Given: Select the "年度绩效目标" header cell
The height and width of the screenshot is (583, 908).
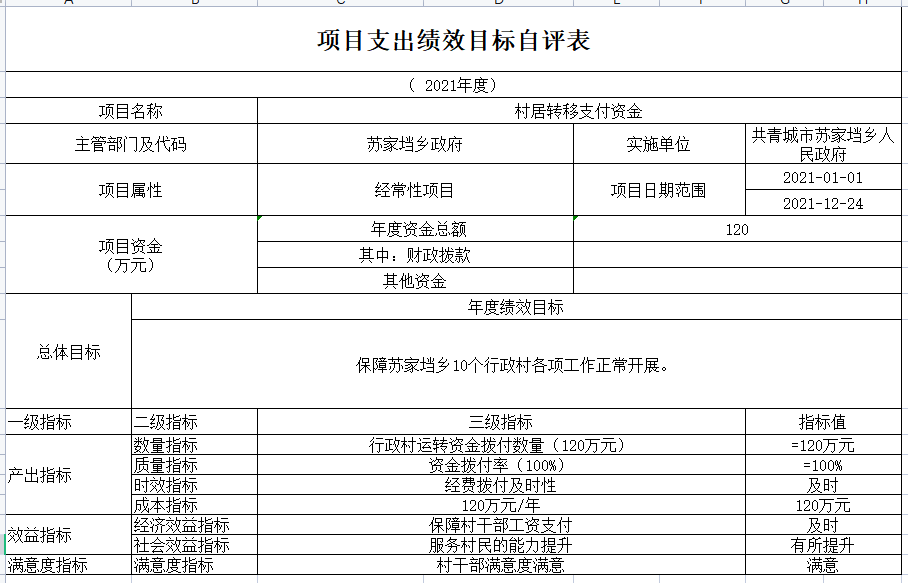Looking at the screenshot, I should (516, 307).
